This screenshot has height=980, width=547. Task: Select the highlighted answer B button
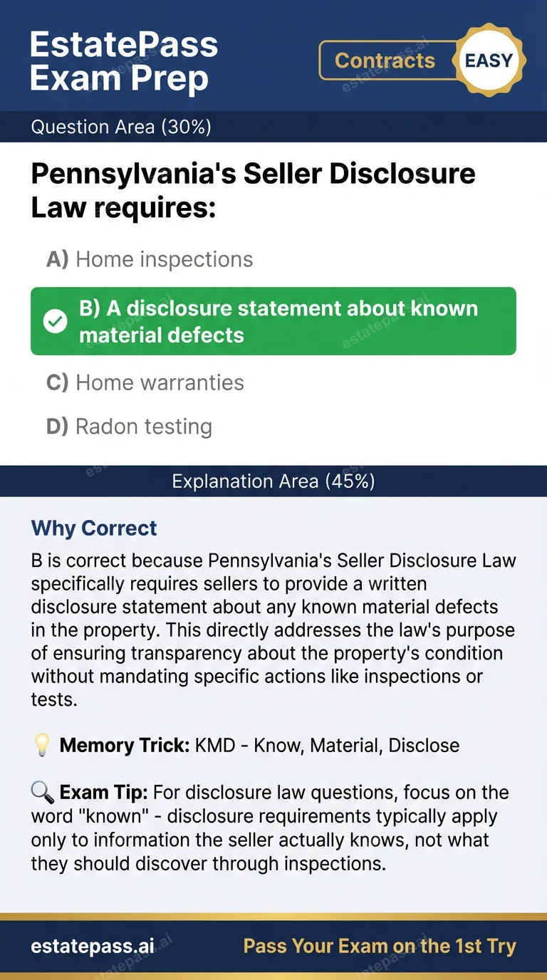click(273, 321)
